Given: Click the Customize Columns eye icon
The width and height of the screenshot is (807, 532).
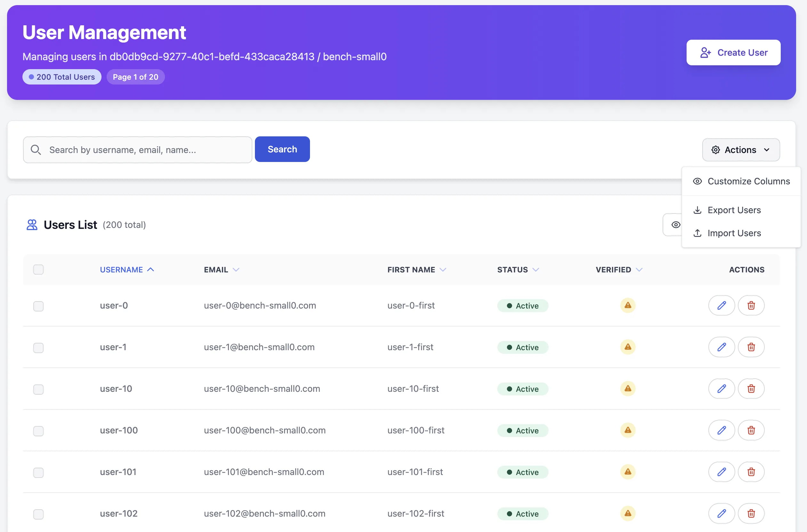Looking at the screenshot, I should coord(697,181).
